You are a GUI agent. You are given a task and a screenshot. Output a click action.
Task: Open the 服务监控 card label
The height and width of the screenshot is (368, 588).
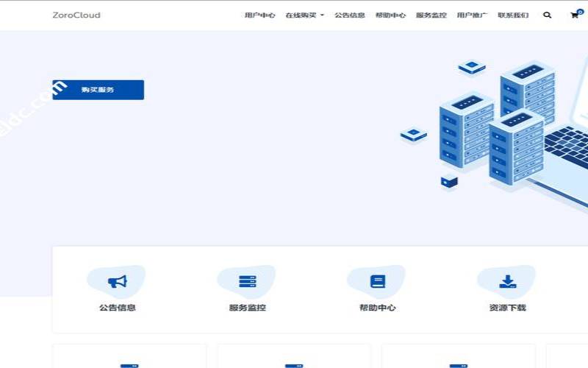pos(248,308)
